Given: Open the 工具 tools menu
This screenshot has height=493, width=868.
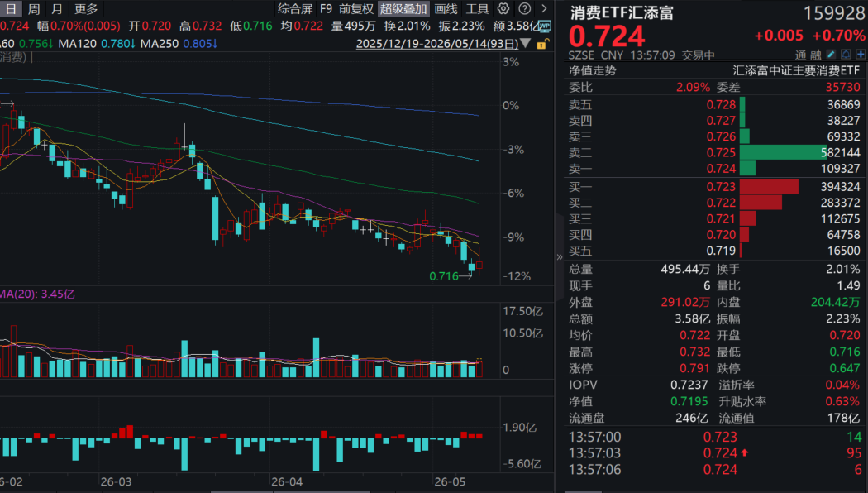Looking at the screenshot, I should click(x=477, y=8).
